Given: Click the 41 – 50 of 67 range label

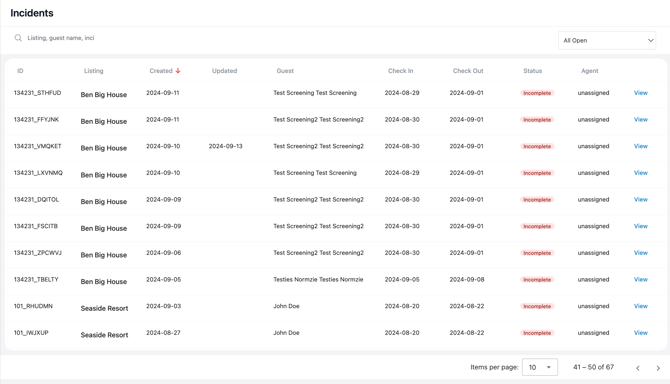Looking at the screenshot, I should click(x=594, y=367).
